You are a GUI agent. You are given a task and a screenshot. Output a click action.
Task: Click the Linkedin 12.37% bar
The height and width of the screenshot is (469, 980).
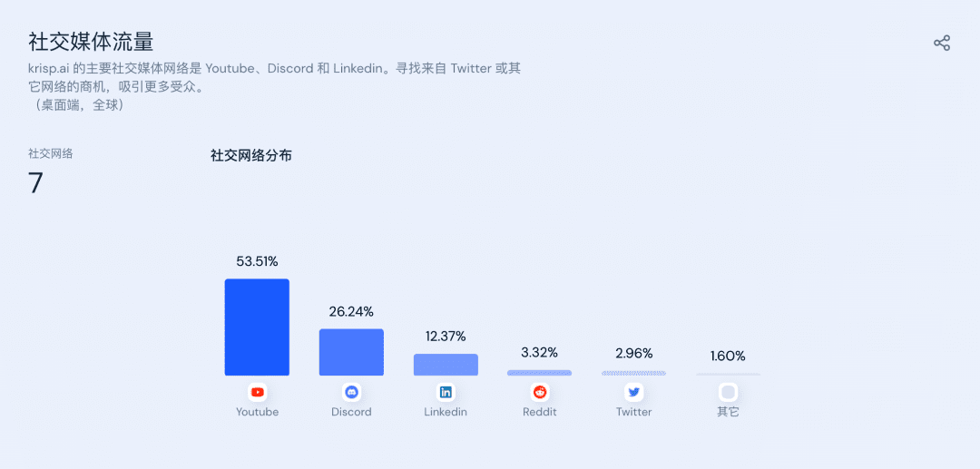pyautogui.click(x=446, y=365)
